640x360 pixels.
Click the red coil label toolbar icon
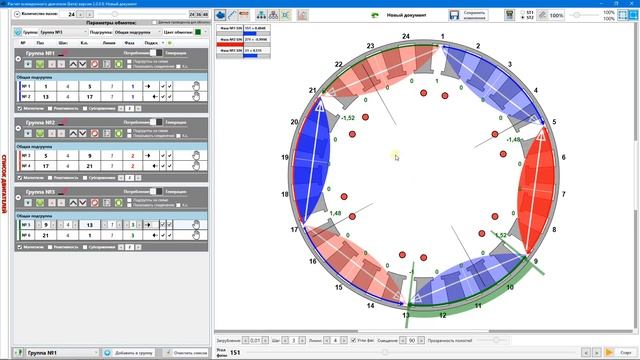[244, 15]
